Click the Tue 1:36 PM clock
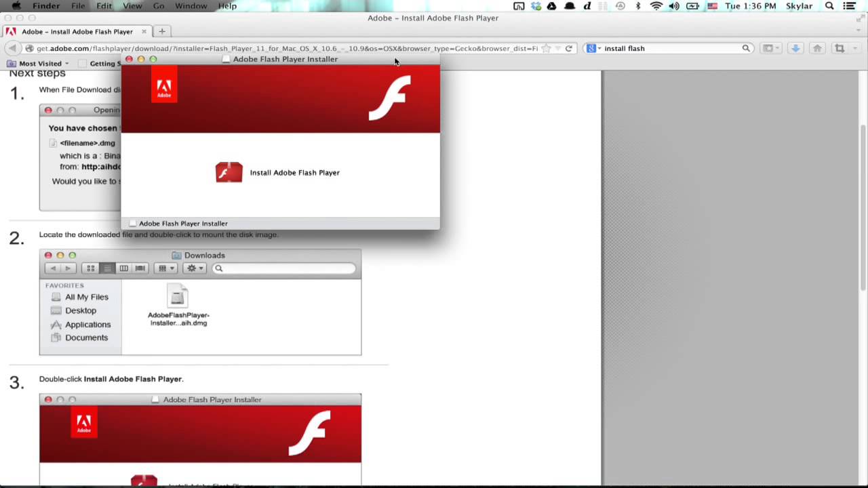This screenshot has width=868, height=488. click(x=751, y=6)
